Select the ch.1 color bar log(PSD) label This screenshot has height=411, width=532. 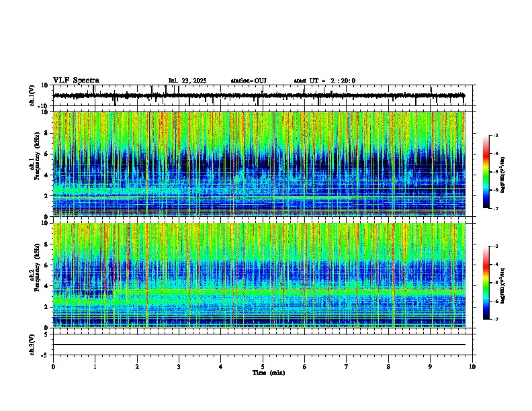(x=503, y=175)
